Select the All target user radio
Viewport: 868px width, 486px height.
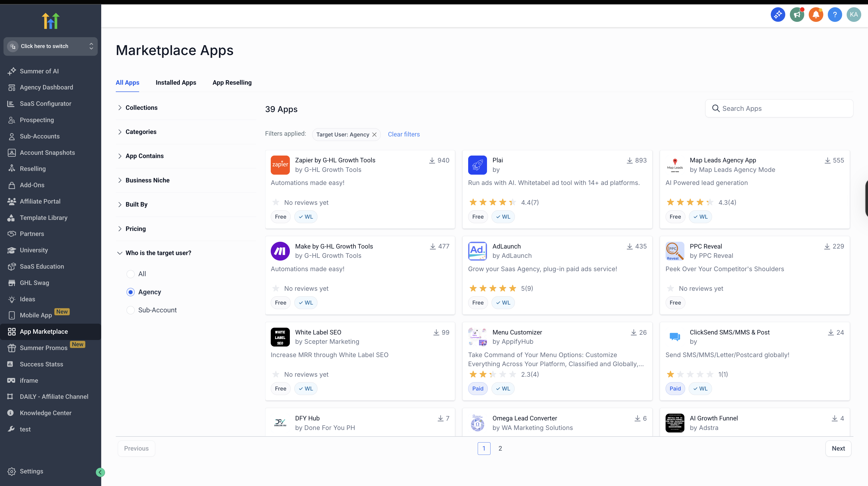coord(130,274)
